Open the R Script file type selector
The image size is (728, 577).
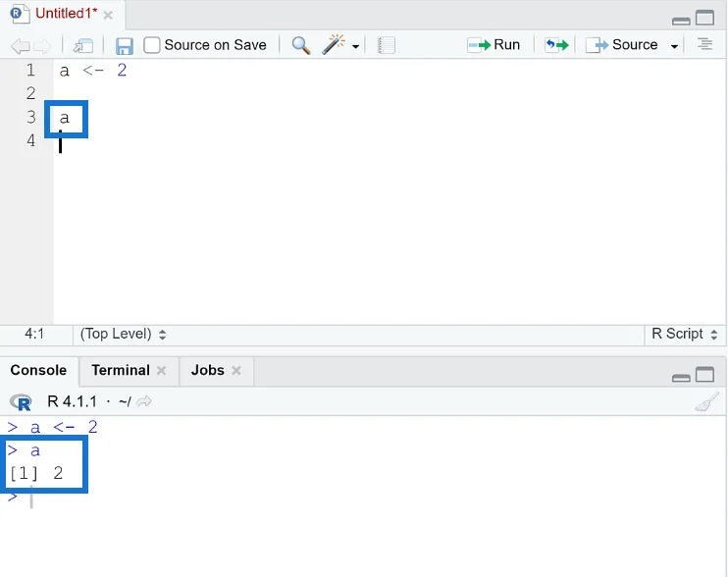pyautogui.click(x=685, y=334)
